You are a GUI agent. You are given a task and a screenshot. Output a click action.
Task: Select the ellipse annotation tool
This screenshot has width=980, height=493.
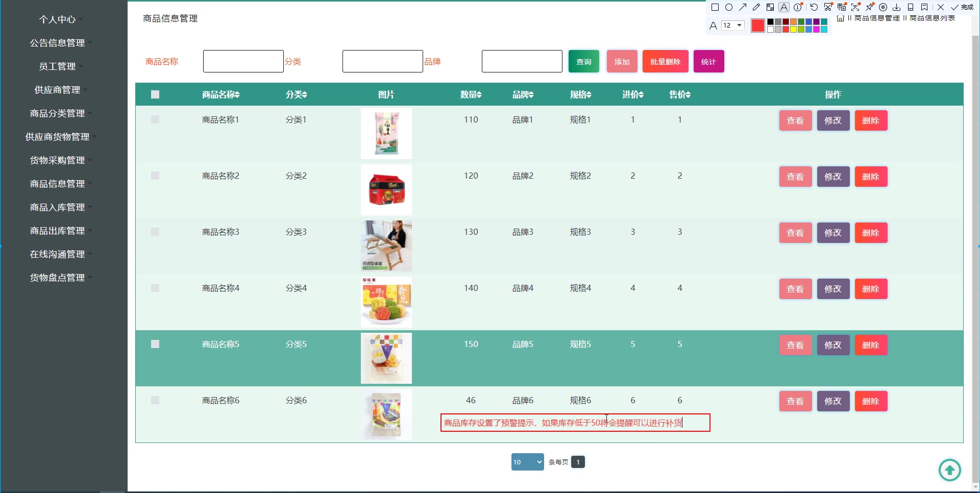729,7
